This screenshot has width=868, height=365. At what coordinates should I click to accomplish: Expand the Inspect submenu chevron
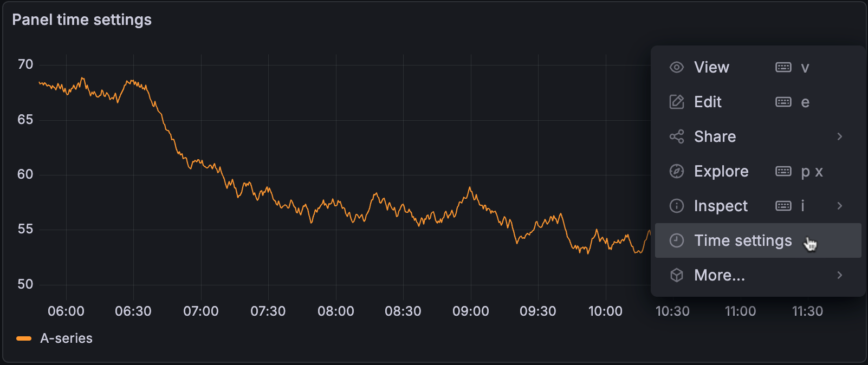pyautogui.click(x=839, y=206)
